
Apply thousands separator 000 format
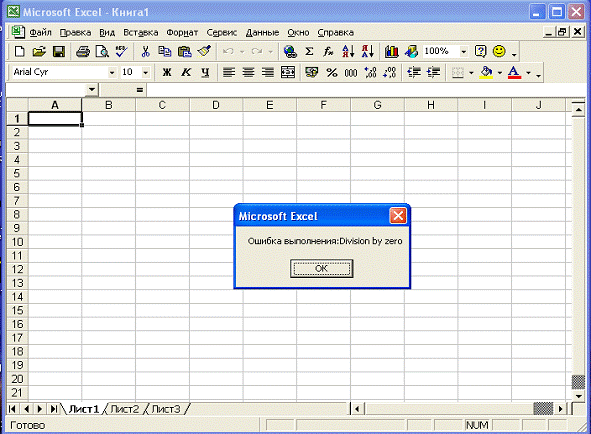pyautogui.click(x=351, y=72)
